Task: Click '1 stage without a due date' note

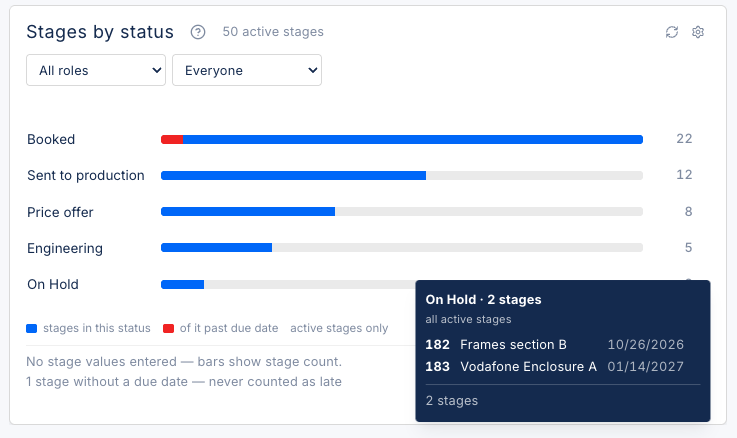Action: click(x=184, y=382)
